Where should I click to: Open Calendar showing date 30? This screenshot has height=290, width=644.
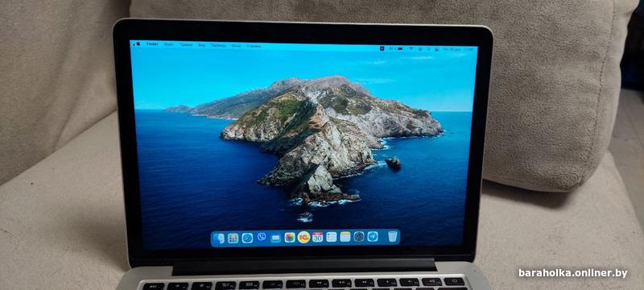tap(317, 237)
